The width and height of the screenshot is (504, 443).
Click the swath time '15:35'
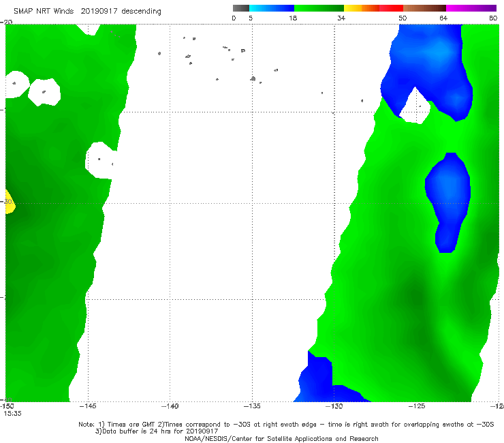(x=12, y=414)
